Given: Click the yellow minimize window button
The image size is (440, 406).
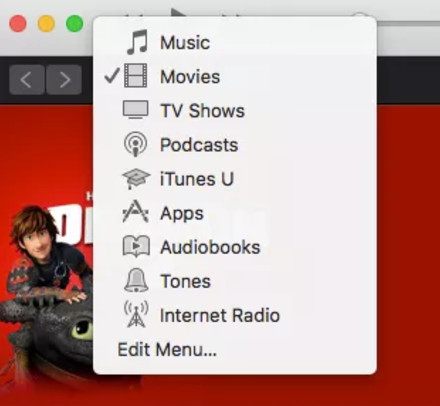Looking at the screenshot, I should pos(46,24).
